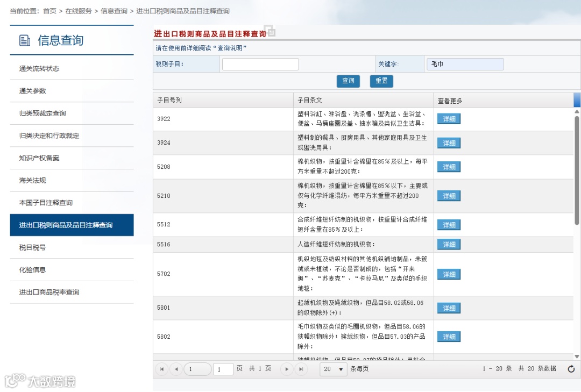Open 详细 for heading 5208
Screen dimensions: 581x392
(449, 167)
